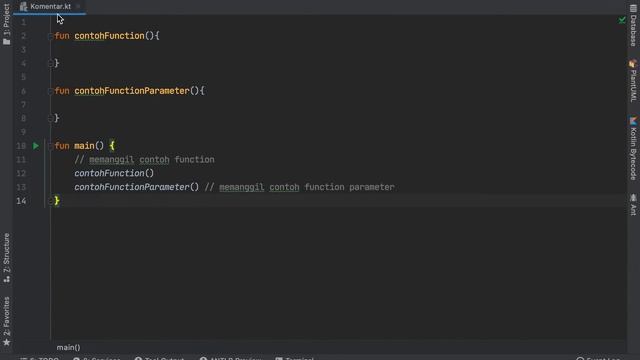The image size is (640, 360).
Task: Open the Services tool window tab
Action: [x=97, y=358]
